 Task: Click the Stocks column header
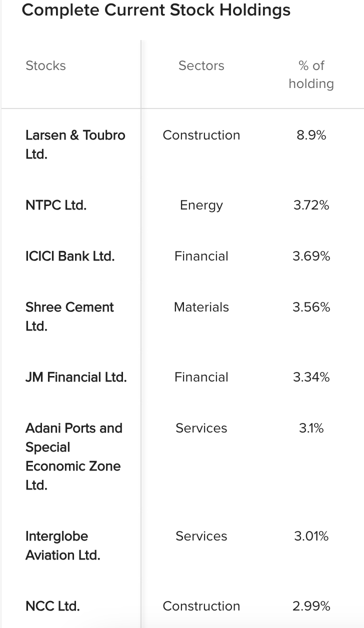click(x=45, y=65)
